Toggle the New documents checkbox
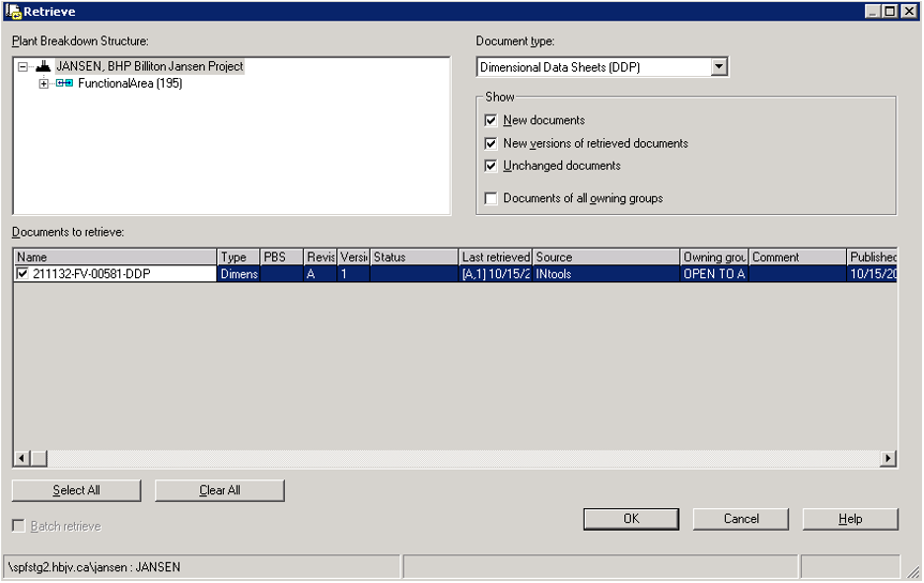 point(491,120)
